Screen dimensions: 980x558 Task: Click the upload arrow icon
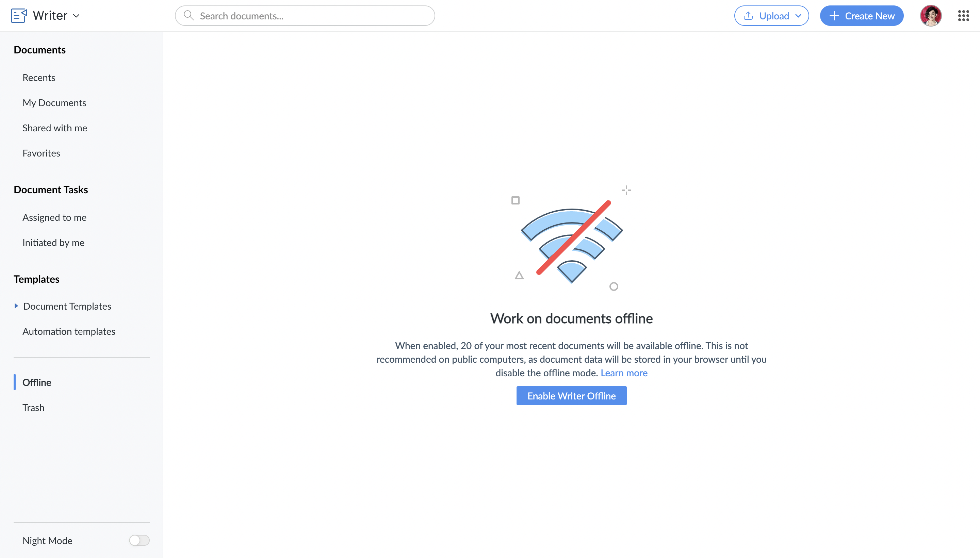coord(748,16)
